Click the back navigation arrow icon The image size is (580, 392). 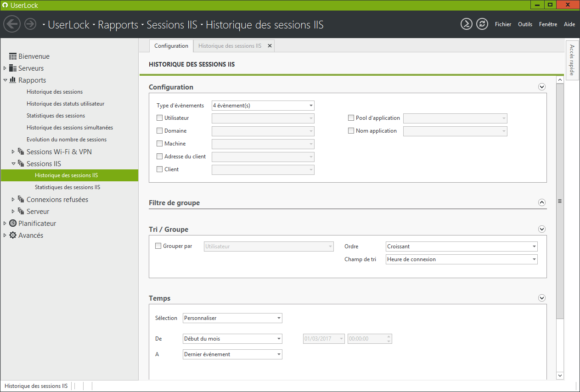coord(12,24)
